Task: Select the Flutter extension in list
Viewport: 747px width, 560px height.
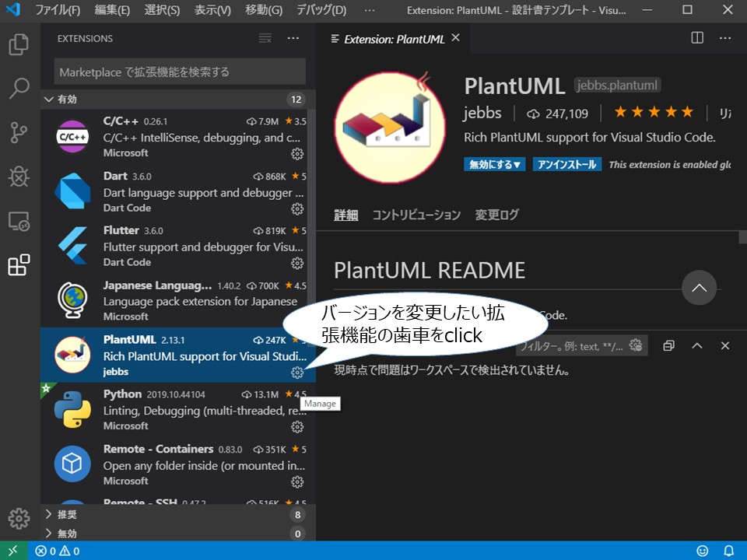Action: [x=178, y=245]
